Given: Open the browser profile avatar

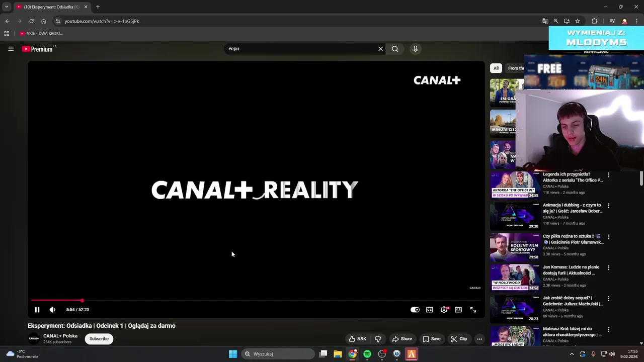Looking at the screenshot, I should pyautogui.click(x=624, y=21).
